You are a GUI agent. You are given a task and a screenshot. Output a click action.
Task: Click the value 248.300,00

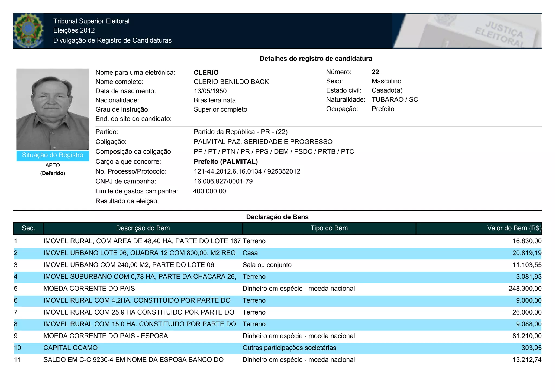point(525,289)
